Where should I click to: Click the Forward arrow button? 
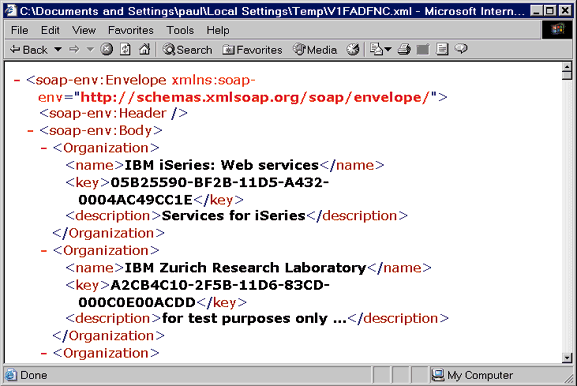(x=74, y=49)
